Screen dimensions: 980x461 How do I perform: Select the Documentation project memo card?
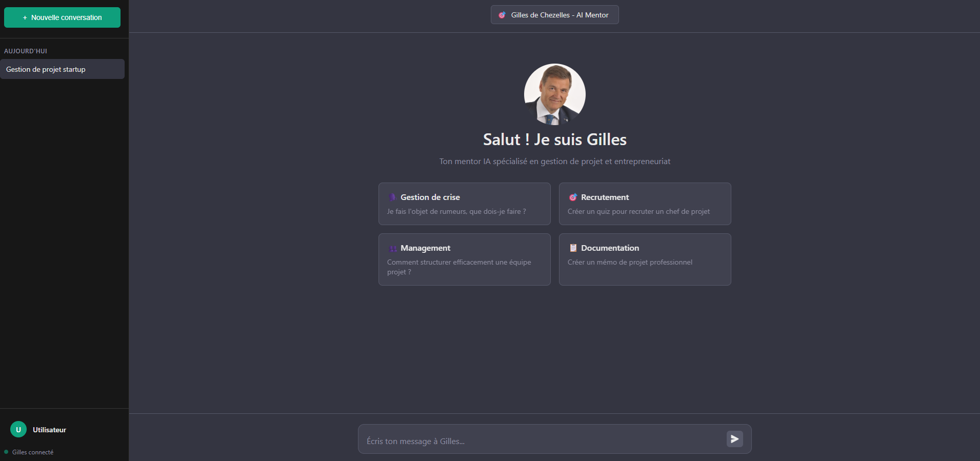tap(645, 259)
